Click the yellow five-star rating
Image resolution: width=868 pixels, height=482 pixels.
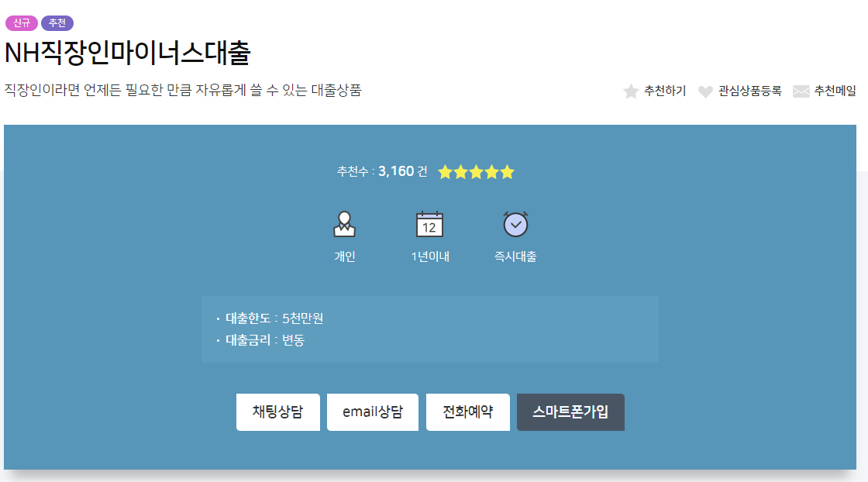tap(476, 172)
